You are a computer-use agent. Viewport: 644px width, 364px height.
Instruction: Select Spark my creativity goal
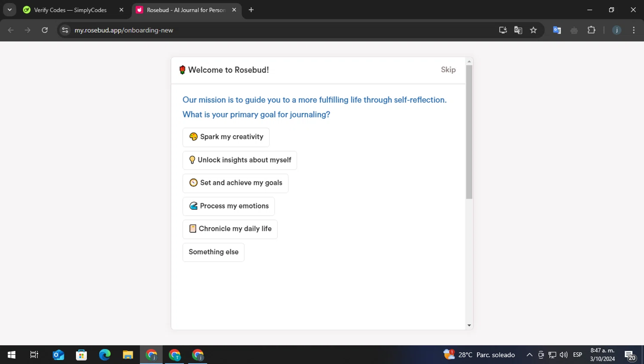[x=226, y=137]
